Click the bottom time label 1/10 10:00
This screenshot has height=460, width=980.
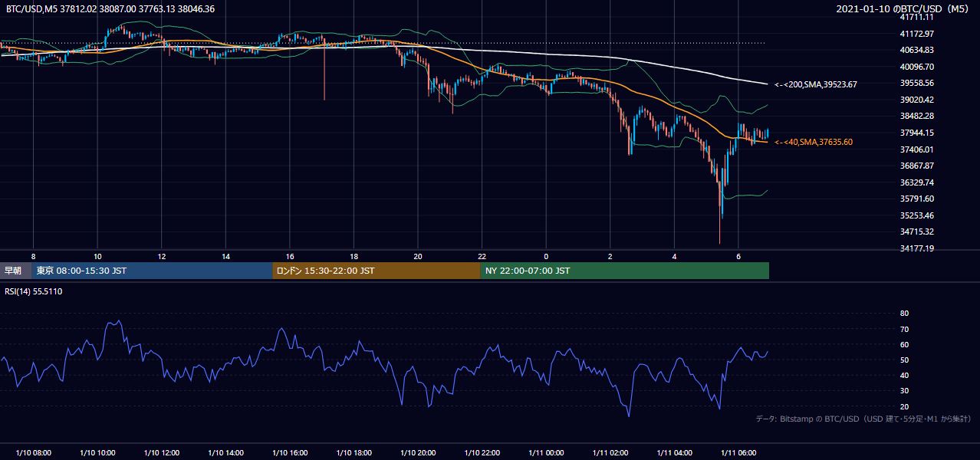click(x=97, y=453)
